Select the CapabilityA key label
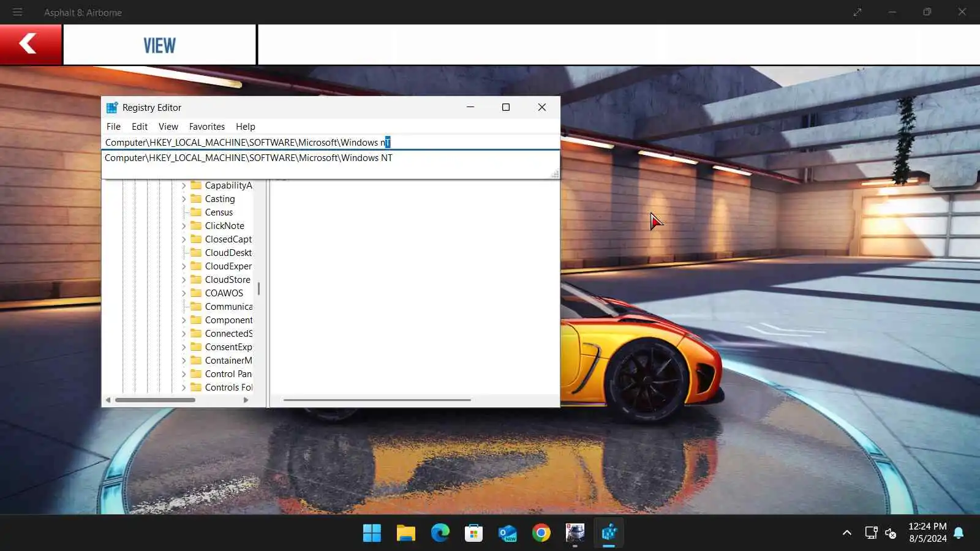 228,186
